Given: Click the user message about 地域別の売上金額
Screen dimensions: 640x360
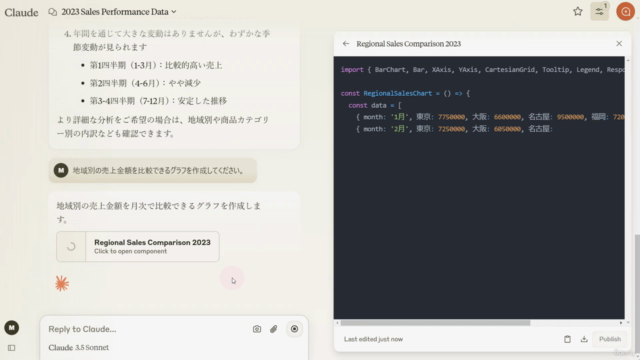Looking at the screenshot, I should pos(153,170).
